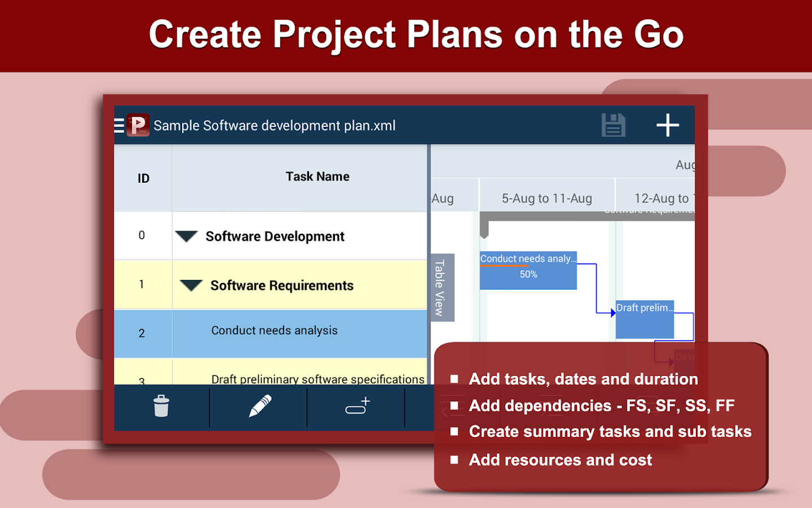Open the hamburger navigation menu
812x508 pixels.
coord(119,125)
